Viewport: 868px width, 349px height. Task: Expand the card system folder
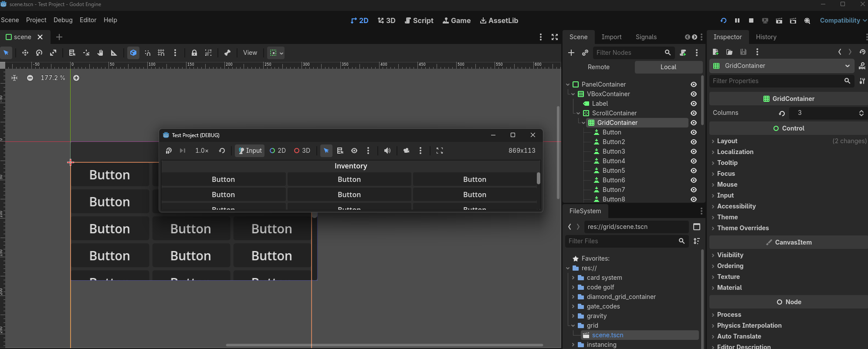click(x=573, y=278)
